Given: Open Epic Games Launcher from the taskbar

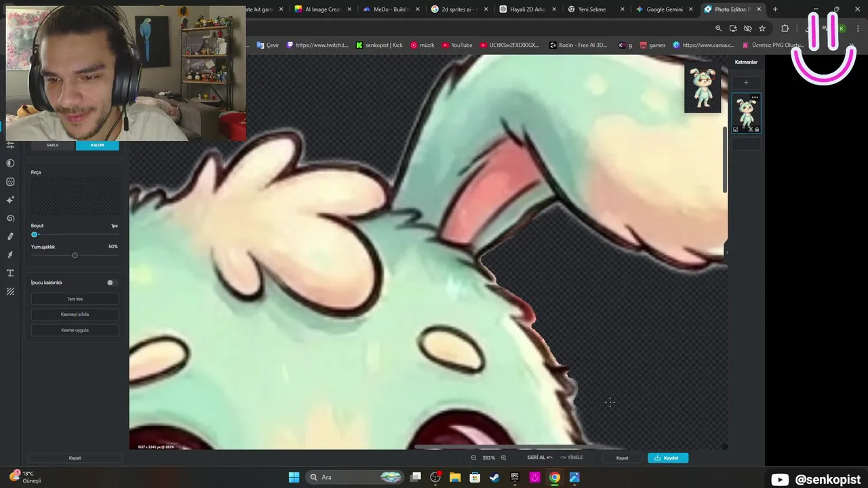Looking at the screenshot, I should pyautogui.click(x=515, y=477).
